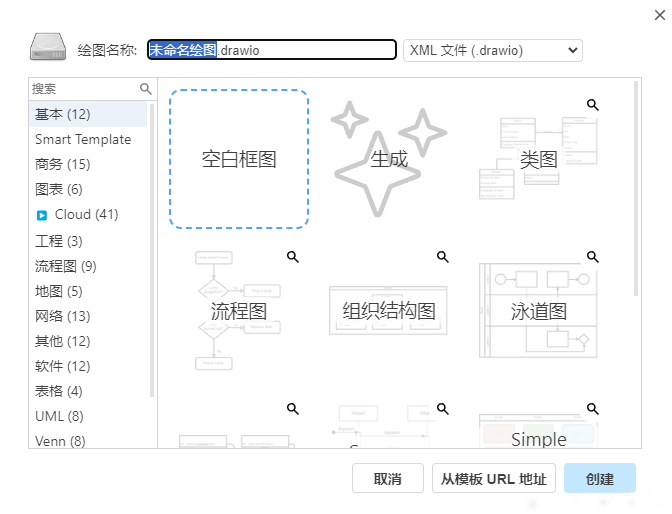
Task: Click the search magnifier icon in 搜索 box
Action: 146,89
